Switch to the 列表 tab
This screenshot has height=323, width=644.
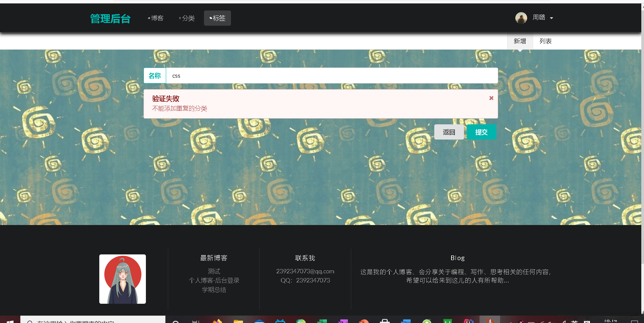click(545, 41)
